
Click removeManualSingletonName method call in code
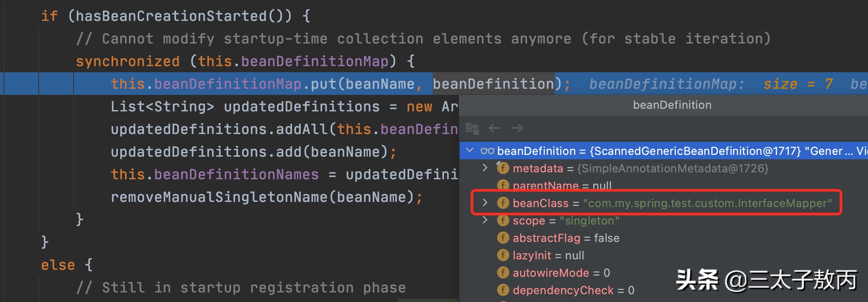tap(219, 197)
